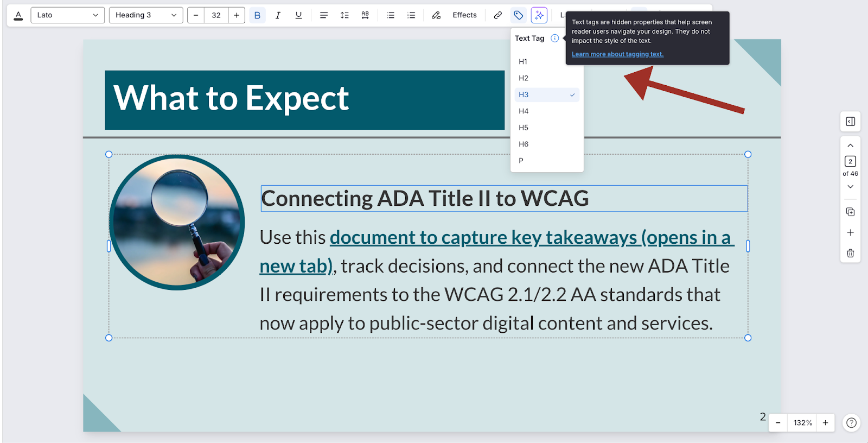This screenshot has width=868, height=443.
Task: Go to previous page with up chevron
Action: point(851,145)
